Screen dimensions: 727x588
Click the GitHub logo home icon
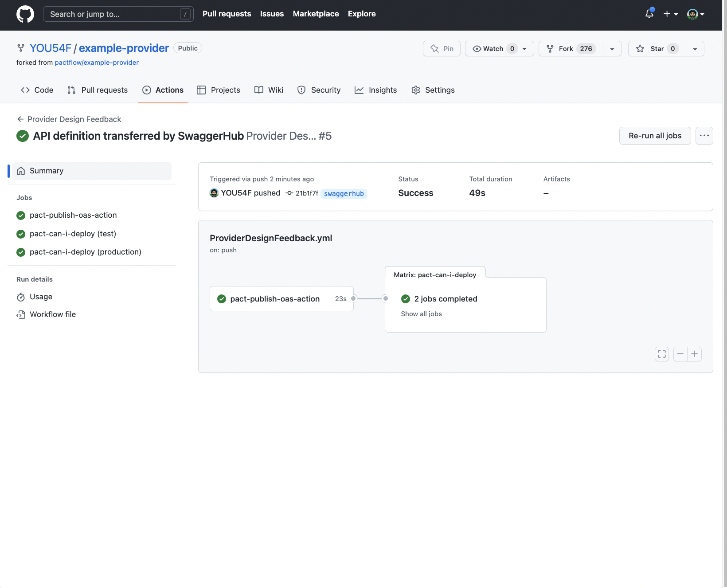pyautogui.click(x=25, y=14)
